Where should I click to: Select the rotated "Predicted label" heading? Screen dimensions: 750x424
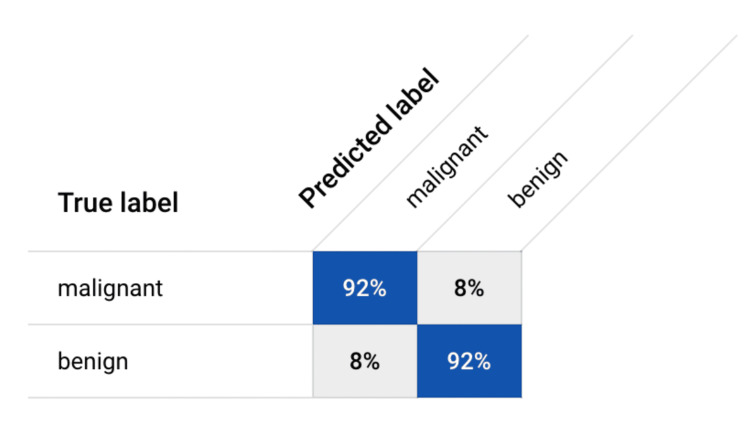point(369,138)
